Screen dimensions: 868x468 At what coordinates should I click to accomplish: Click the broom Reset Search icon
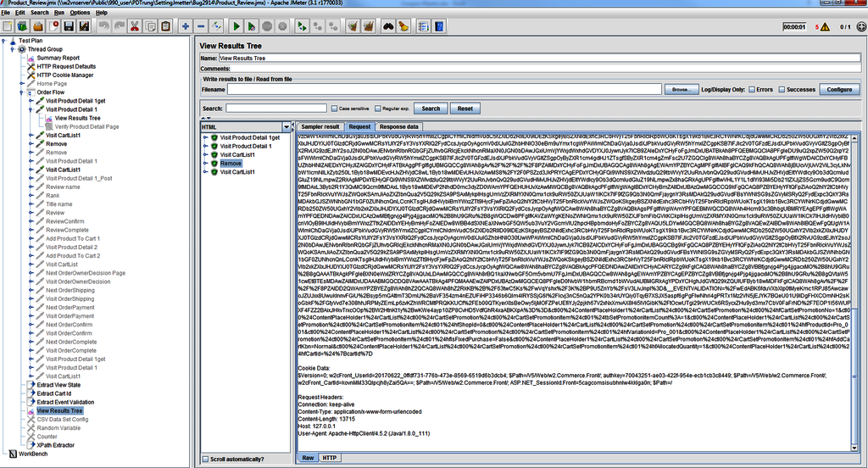[403, 26]
